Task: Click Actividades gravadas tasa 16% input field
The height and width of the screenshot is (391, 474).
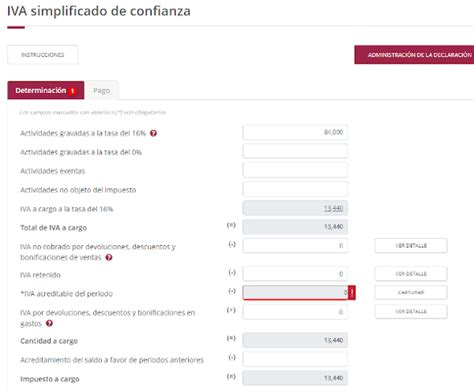Action: tap(295, 132)
